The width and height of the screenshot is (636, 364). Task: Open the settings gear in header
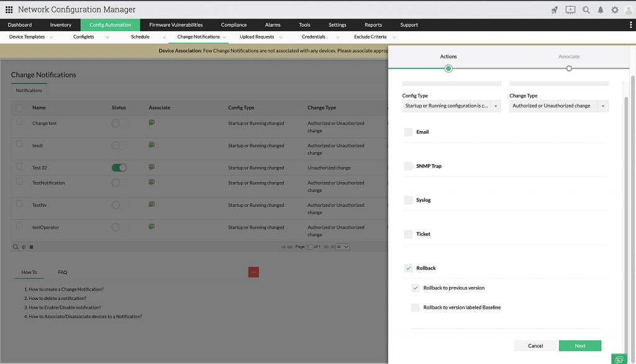(x=615, y=10)
